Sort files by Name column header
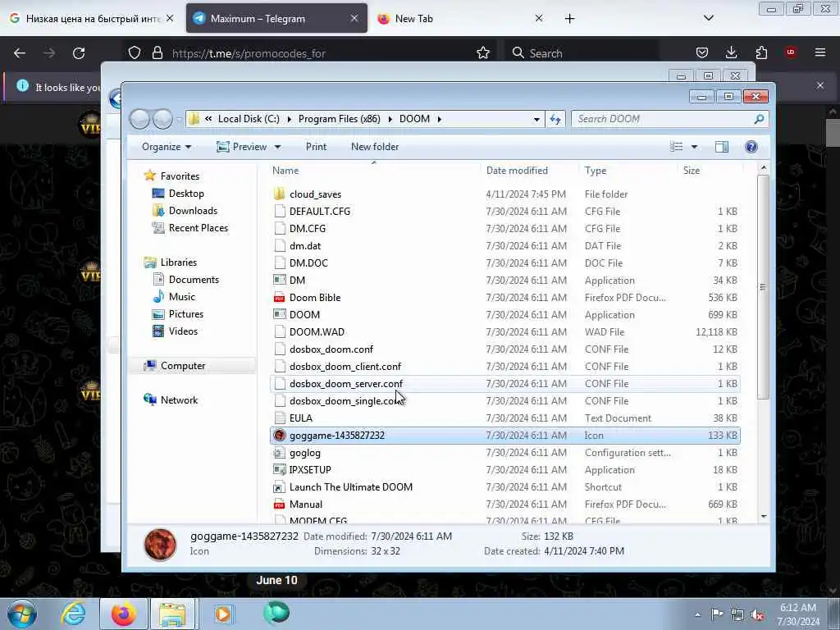 point(285,171)
